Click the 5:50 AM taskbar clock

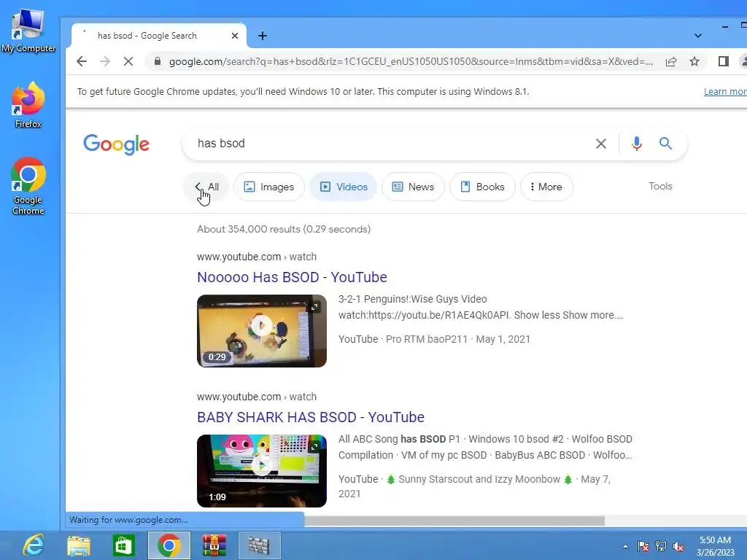(x=715, y=546)
